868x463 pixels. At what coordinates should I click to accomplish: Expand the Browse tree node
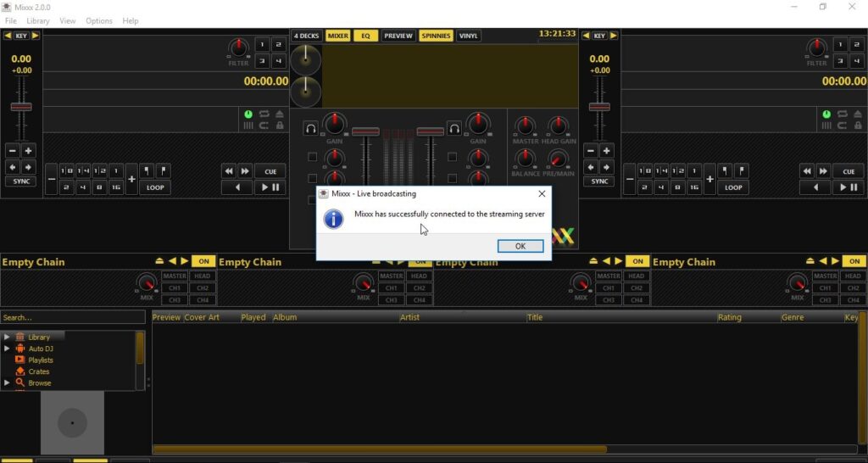click(x=8, y=383)
